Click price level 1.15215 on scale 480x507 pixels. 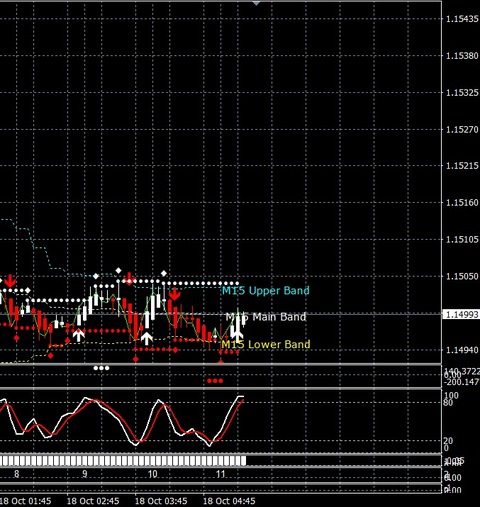pos(462,166)
